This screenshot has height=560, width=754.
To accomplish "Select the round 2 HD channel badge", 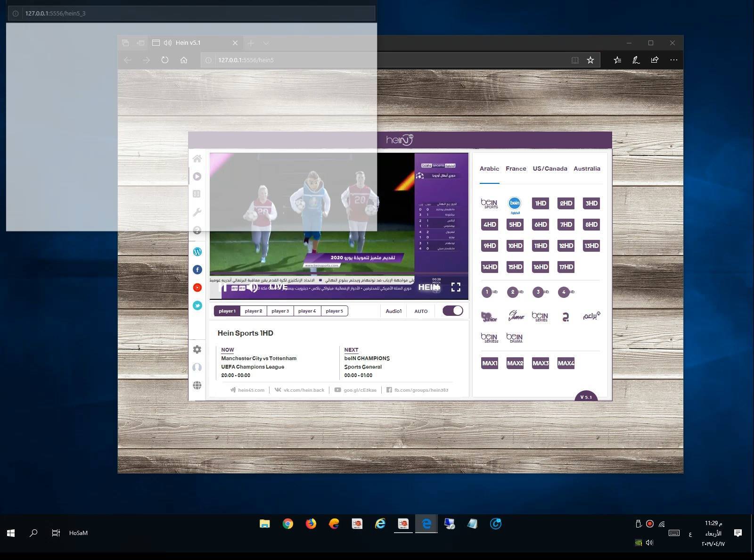I will pyautogui.click(x=515, y=292).
